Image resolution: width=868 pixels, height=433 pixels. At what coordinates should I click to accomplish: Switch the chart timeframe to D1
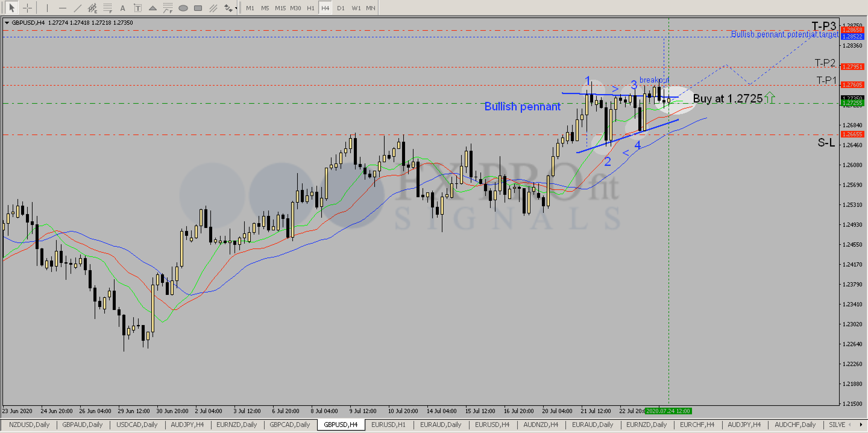tap(341, 8)
